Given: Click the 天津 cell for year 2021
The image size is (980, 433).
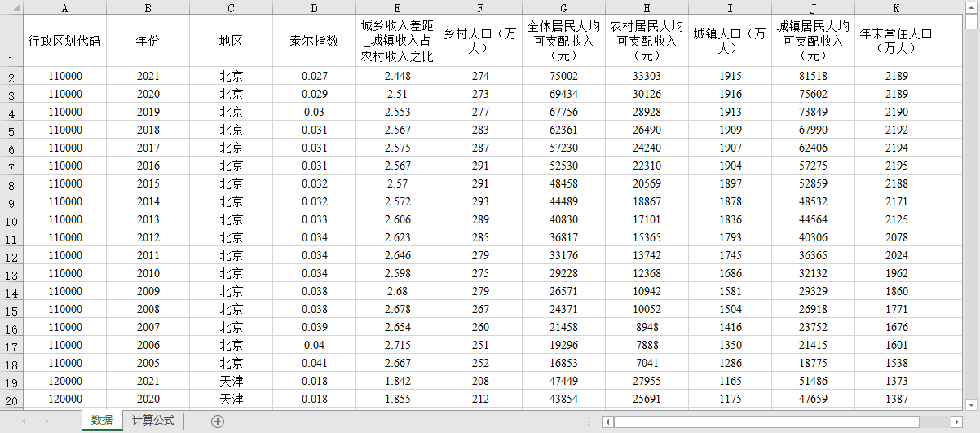Looking at the screenshot, I should (231, 382).
